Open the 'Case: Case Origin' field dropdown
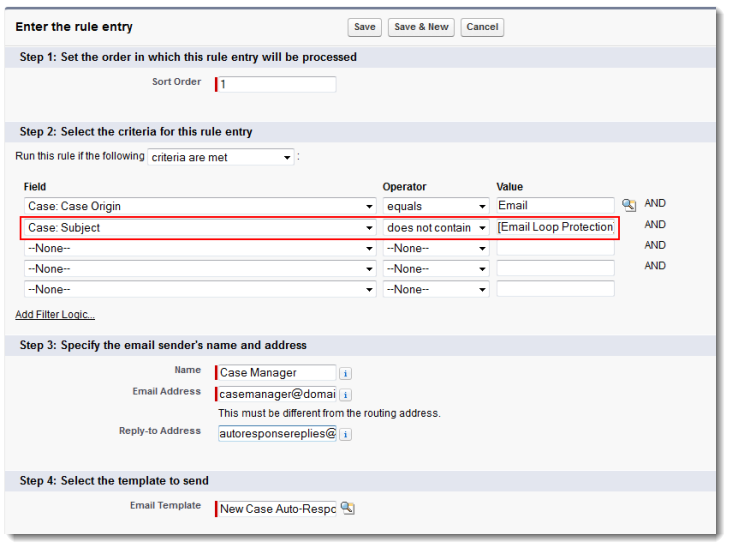This screenshot has height=549, width=731. coord(200,206)
